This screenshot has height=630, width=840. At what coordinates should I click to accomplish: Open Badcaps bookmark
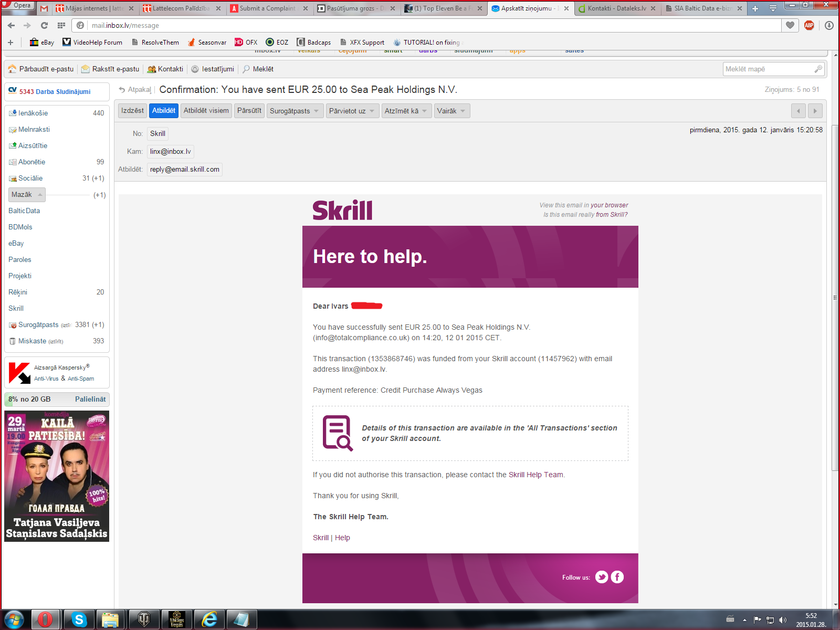click(x=313, y=42)
